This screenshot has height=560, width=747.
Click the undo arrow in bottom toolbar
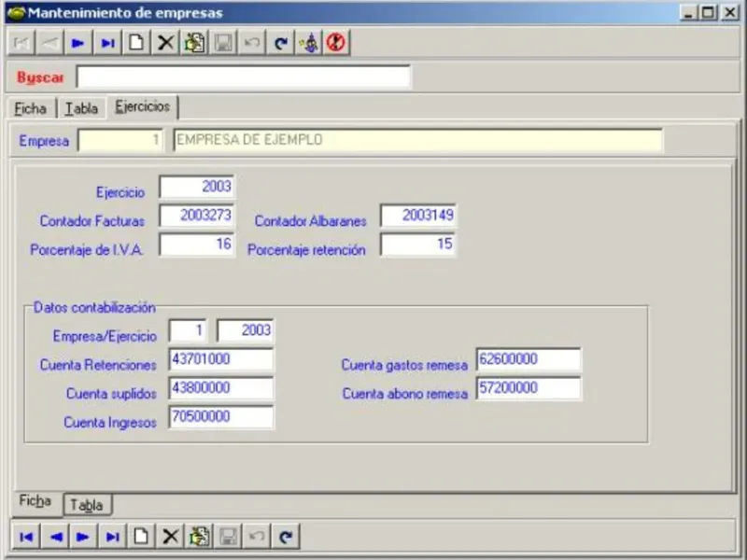coord(256,537)
